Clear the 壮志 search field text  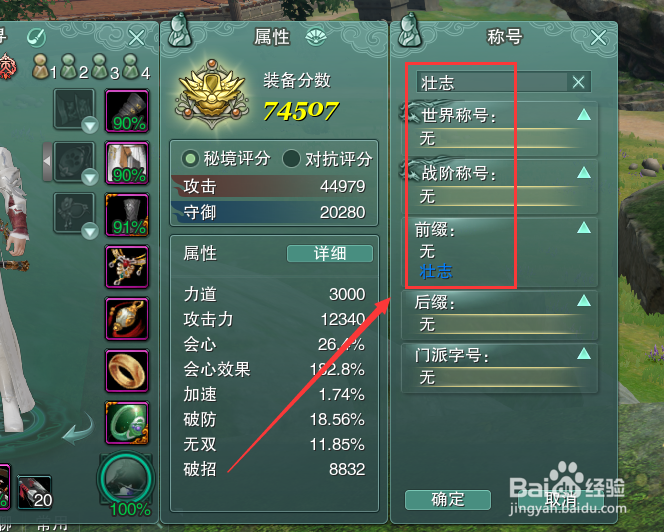click(578, 82)
